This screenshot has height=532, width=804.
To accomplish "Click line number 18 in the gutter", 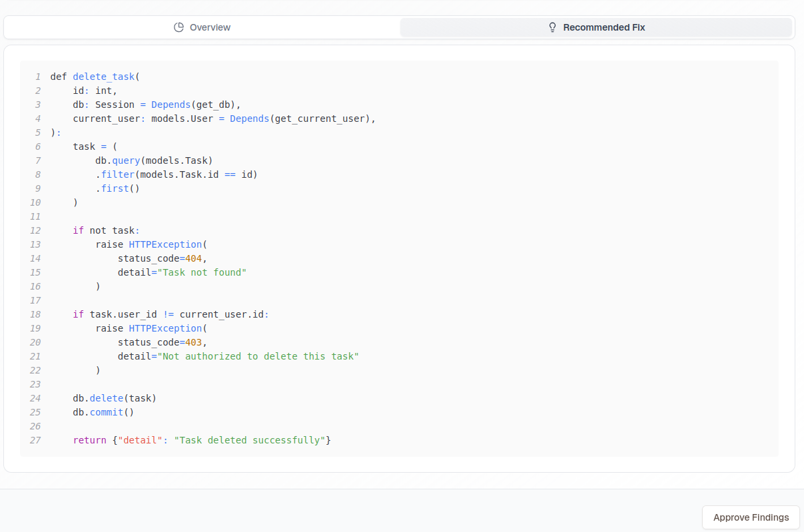I will 35,314.
